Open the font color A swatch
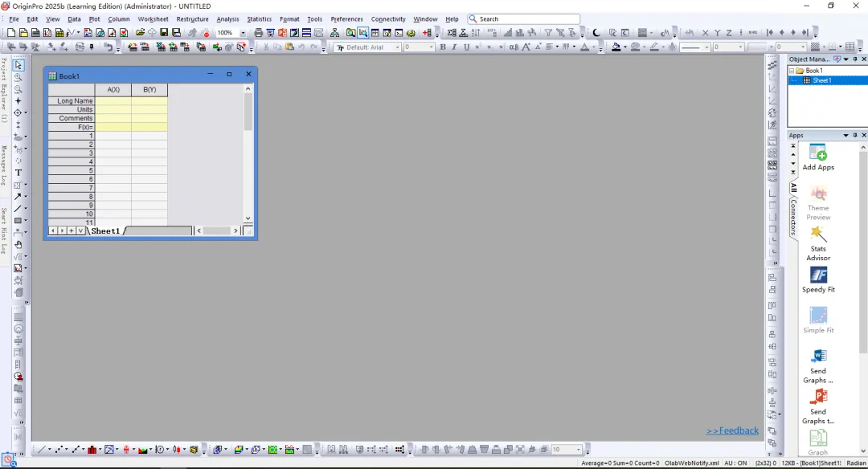This screenshot has width=868, height=469. click(x=584, y=47)
